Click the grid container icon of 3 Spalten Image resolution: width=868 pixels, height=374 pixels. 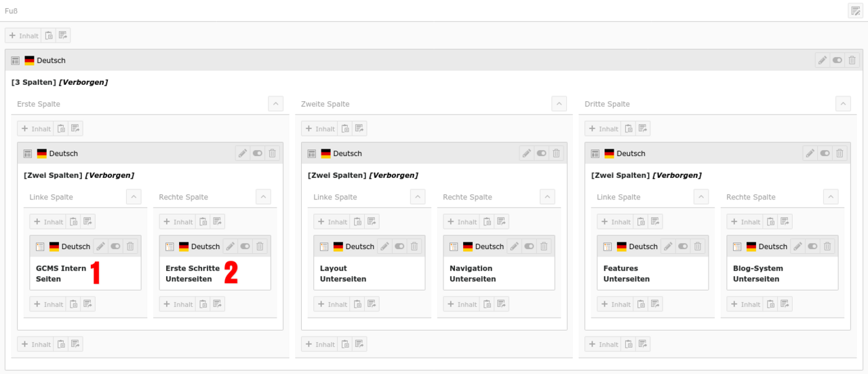pos(16,60)
